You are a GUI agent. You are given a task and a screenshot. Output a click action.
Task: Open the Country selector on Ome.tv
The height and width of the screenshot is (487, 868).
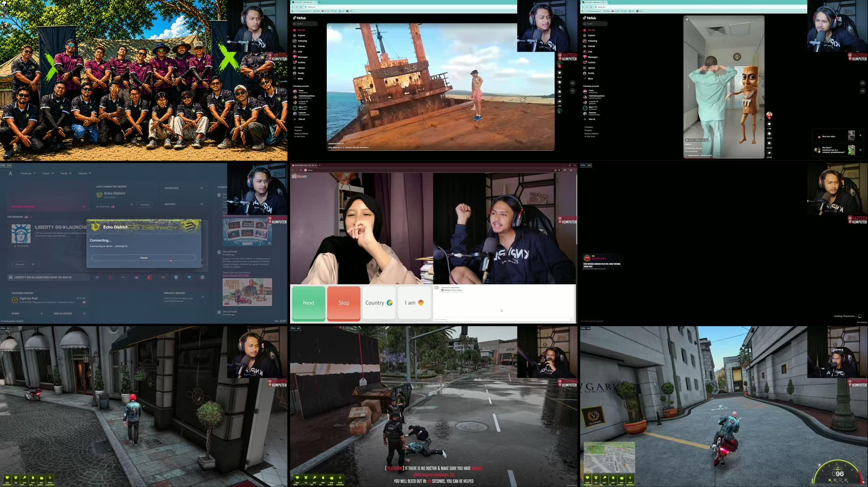coord(379,303)
